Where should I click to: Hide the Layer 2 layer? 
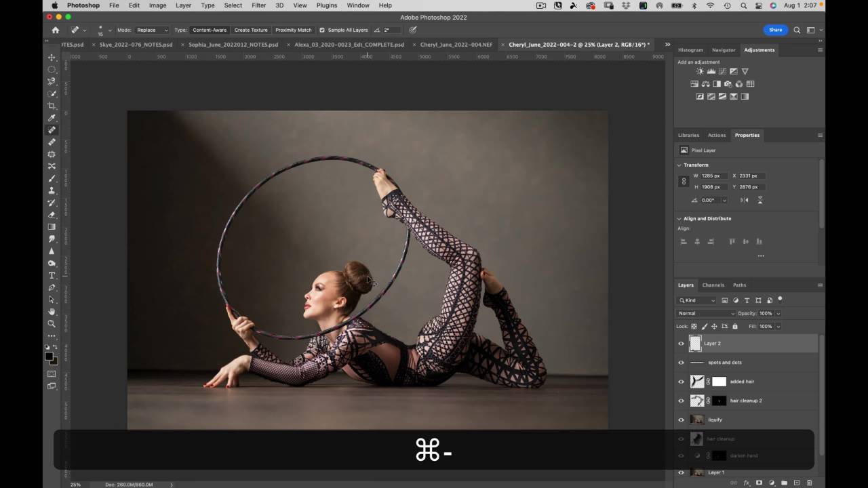682,344
